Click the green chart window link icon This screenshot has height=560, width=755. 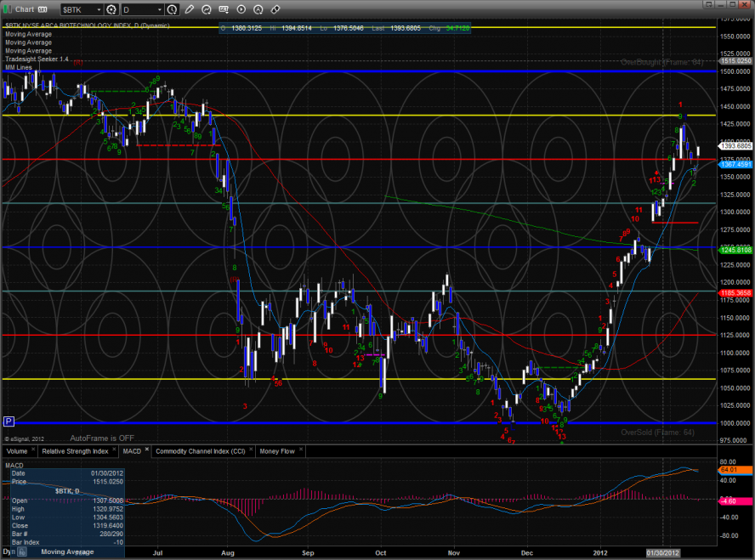(x=7, y=9)
